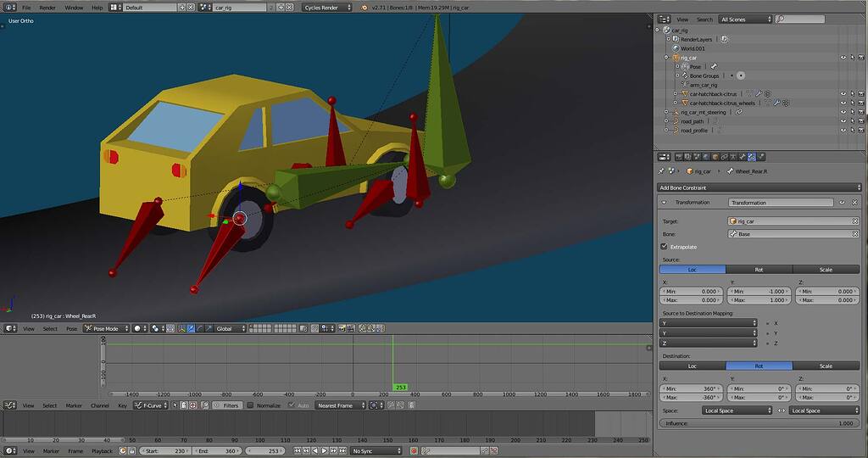Open the Pose menu in 3D view
868x458 pixels.
coord(71,328)
